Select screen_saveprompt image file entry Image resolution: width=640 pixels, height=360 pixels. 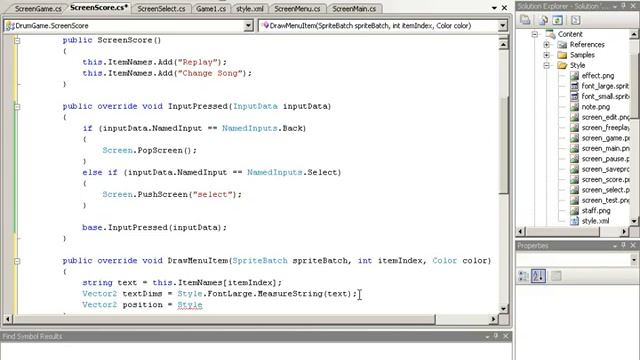click(x=605, y=169)
